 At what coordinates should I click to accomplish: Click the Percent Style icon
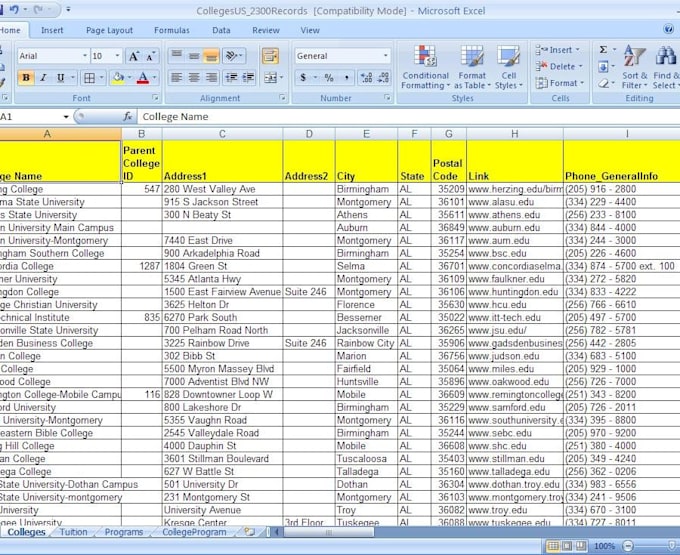329,78
